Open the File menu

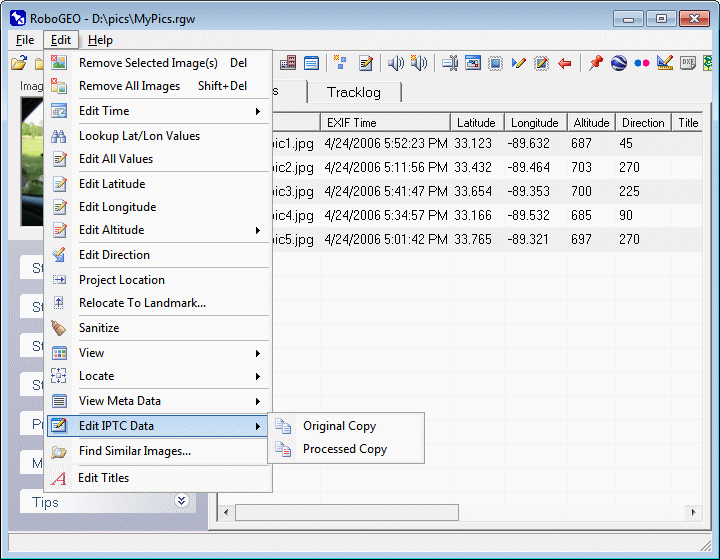tap(25, 40)
